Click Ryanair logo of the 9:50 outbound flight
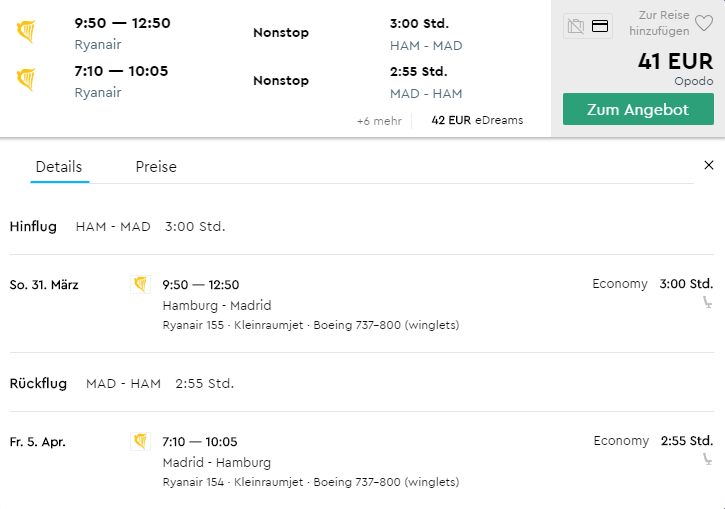Image resolution: width=725 pixels, height=509 pixels. click(x=26, y=32)
